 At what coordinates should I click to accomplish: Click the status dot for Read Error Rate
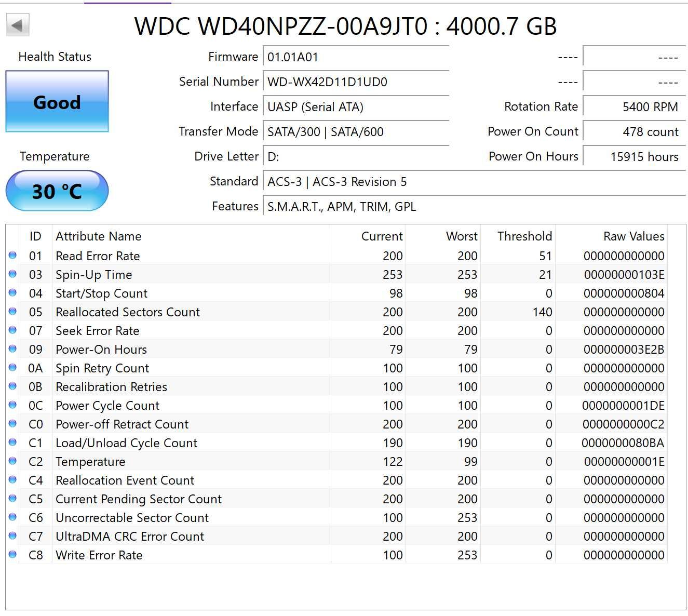point(12,255)
